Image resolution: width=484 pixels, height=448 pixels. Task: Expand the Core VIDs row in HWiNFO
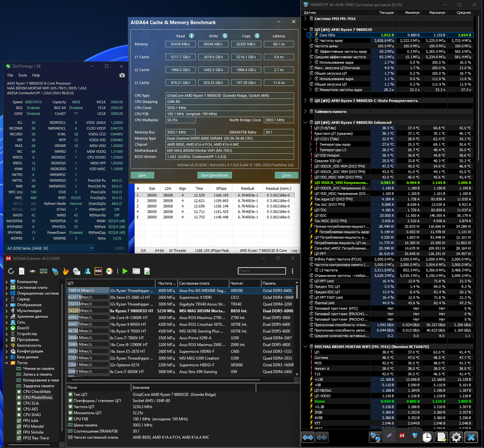[x=310, y=35]
